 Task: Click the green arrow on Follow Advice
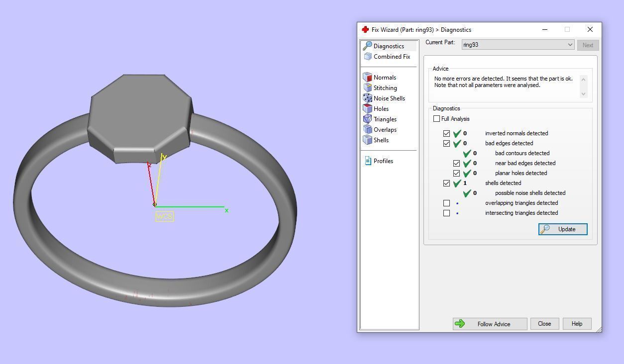pyautogui.click(x=460, y=324)
